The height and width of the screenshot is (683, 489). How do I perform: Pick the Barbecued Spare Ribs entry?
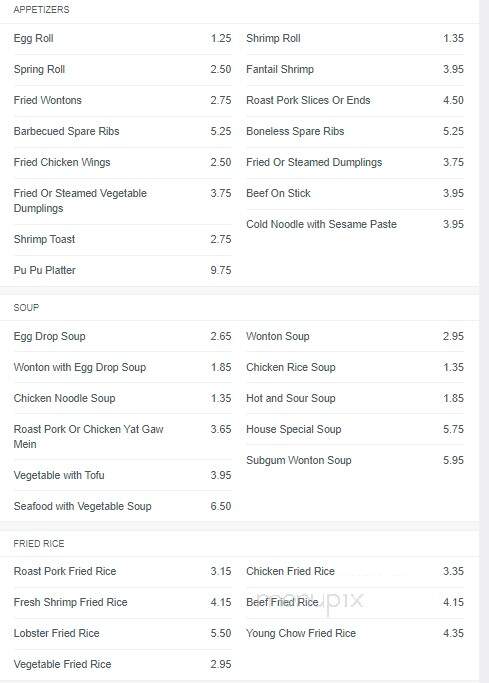coord(122,131)
